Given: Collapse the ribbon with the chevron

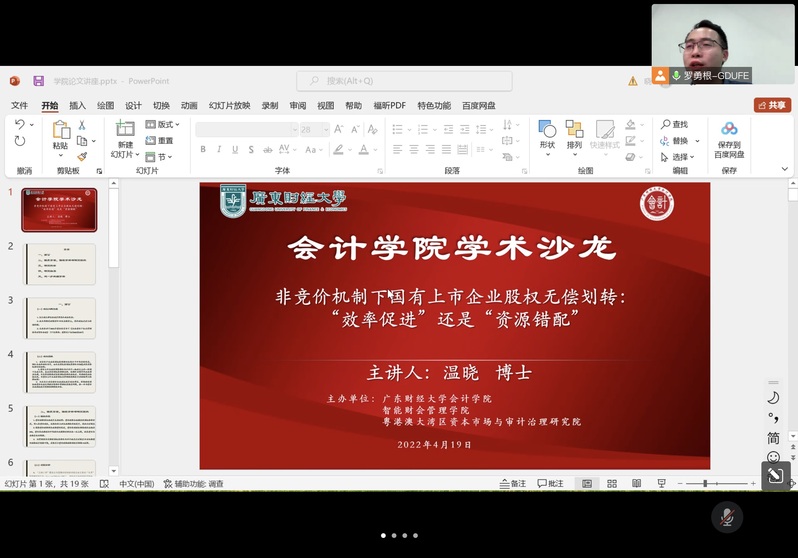Looking at the screenshot, I should tap(785, 170).
